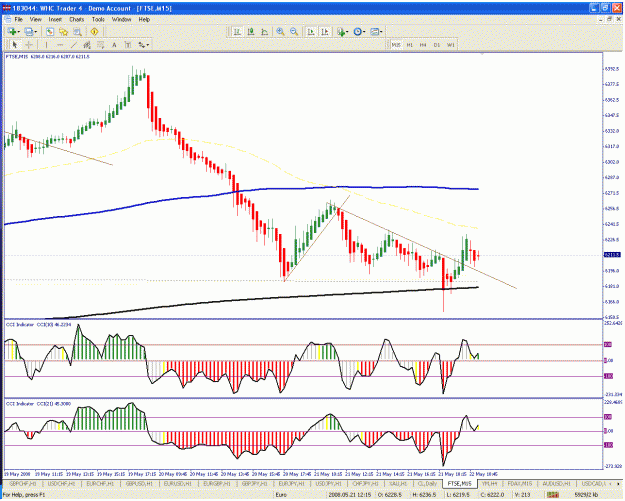The height and width of the screenshot is (501, 625).
Task: Click the connection status bars icon
Action: (553, 495)
